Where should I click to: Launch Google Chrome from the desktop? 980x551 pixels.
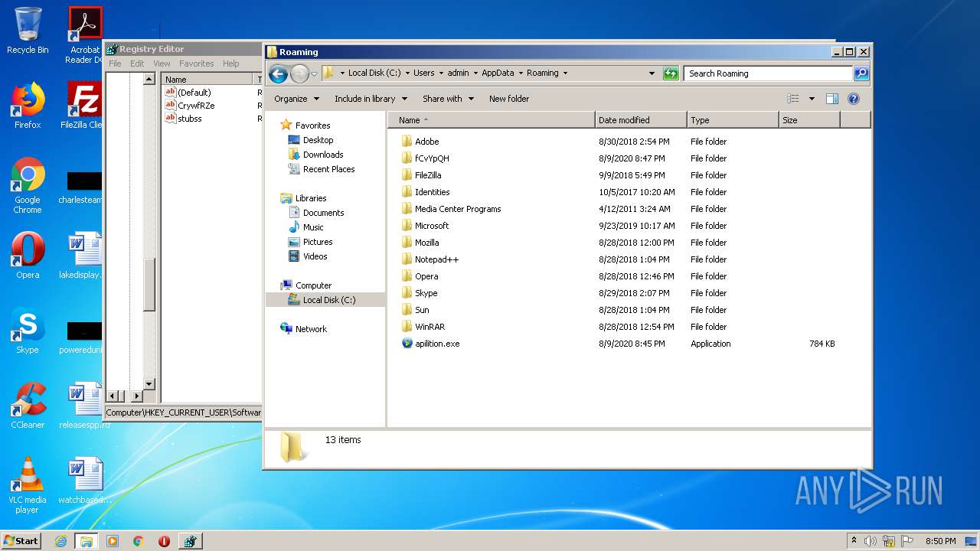[x=28, y=186]
